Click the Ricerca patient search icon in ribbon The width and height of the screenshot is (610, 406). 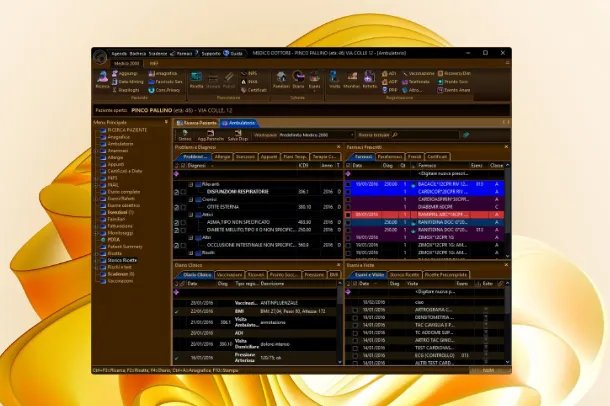tap(102, 80)
